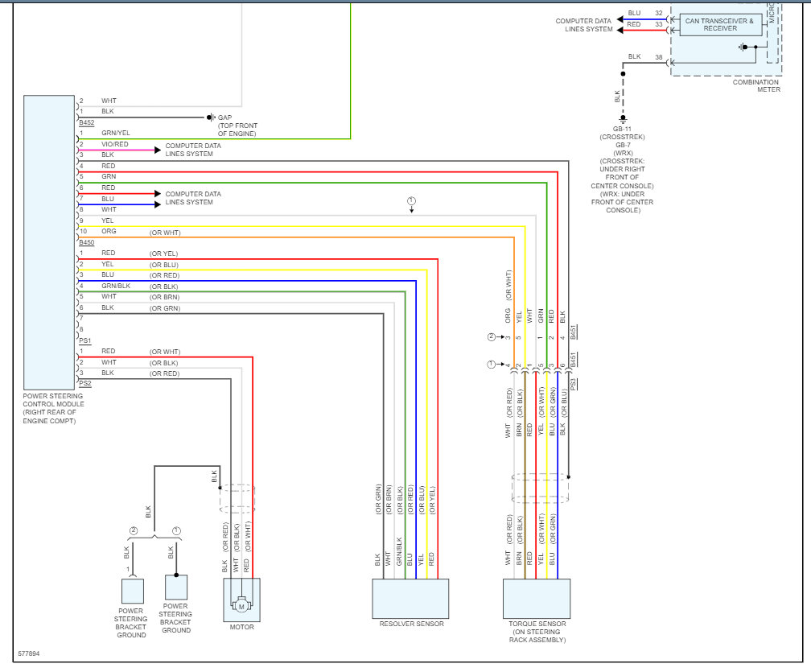The image size is (811, 672).
Task: Click the GAP ground symbol
Action: tap(211, 117)
